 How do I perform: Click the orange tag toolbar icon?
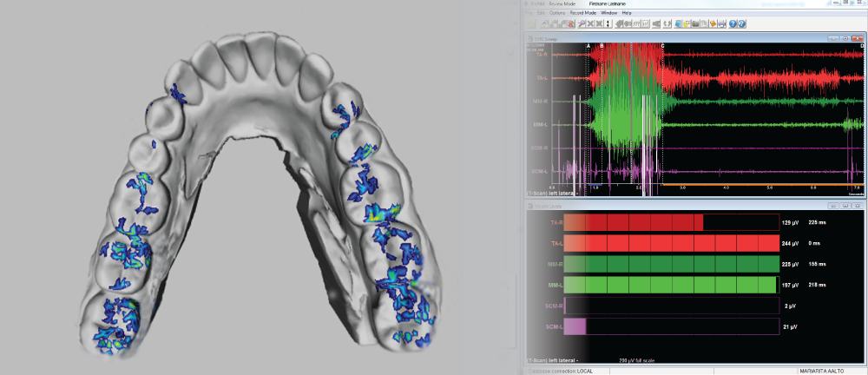713,24
